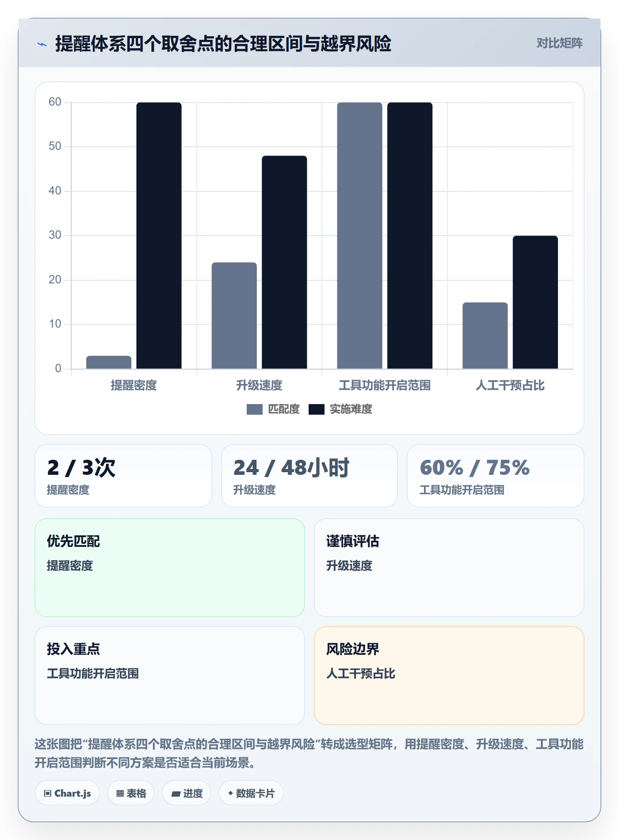Click the dark 实施难度 bar for 提醒密度
This screenshot has width=619, height=840.
coord(159,236)
